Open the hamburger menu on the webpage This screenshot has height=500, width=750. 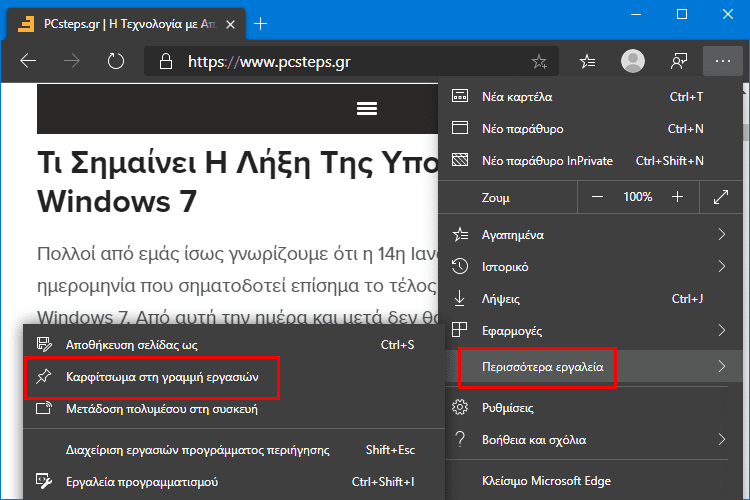367,109
